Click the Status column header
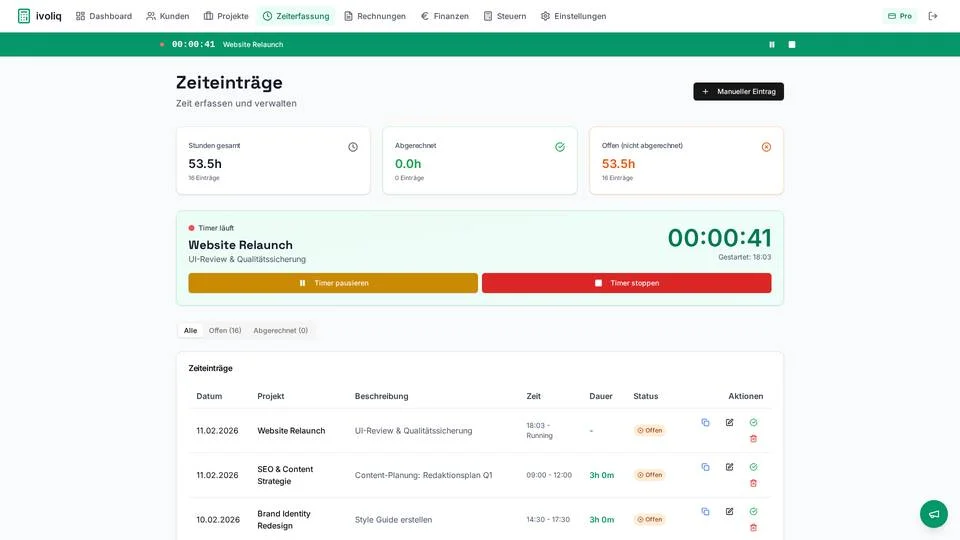 point(645,396)
